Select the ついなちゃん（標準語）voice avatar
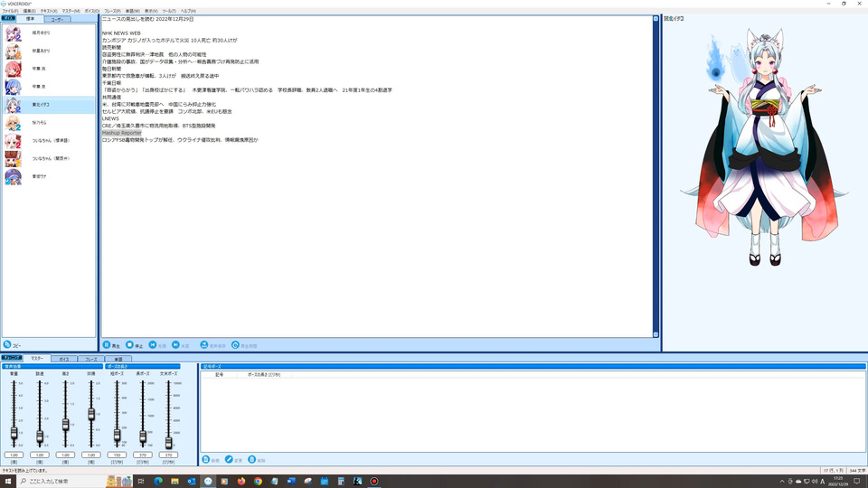This screenshot has width=868, height=488. click(x=13, y=141)
